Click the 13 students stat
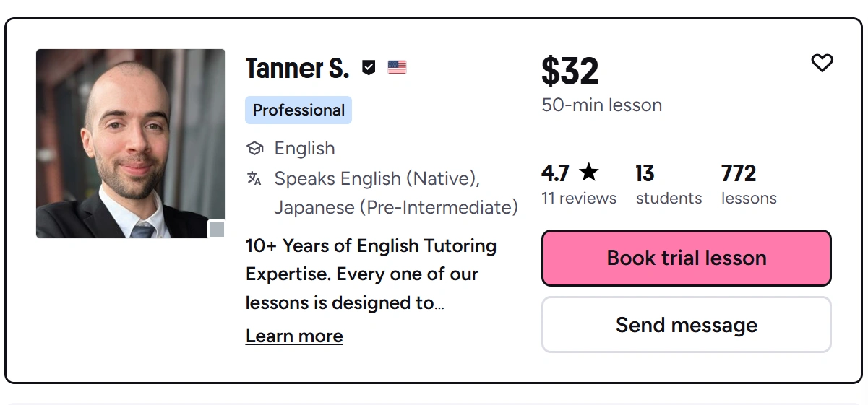This screenshot has width=868, height=405. coord(669,186)
